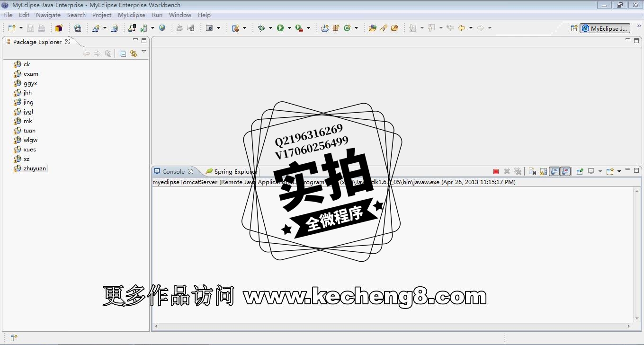Open the Run menu

tap(157, 15)
